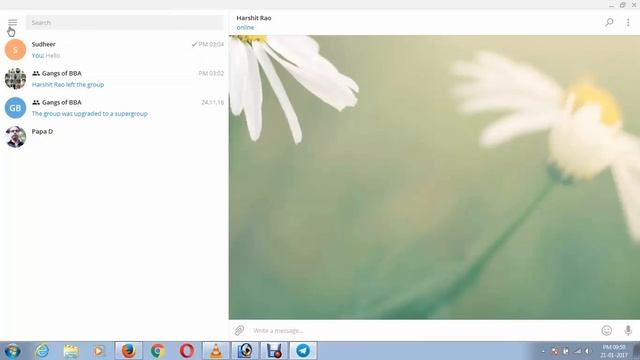Attach a file with the paperclip icon

pos(239,330)
